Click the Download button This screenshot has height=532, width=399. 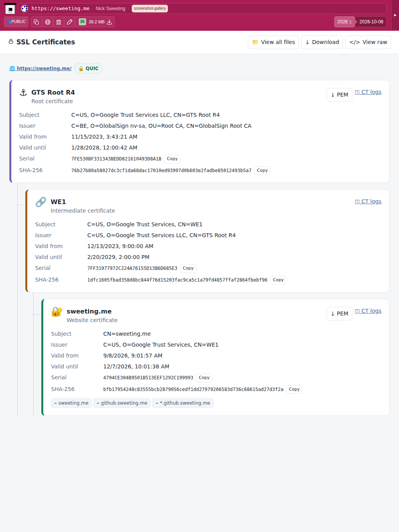[x=322, y=42]
